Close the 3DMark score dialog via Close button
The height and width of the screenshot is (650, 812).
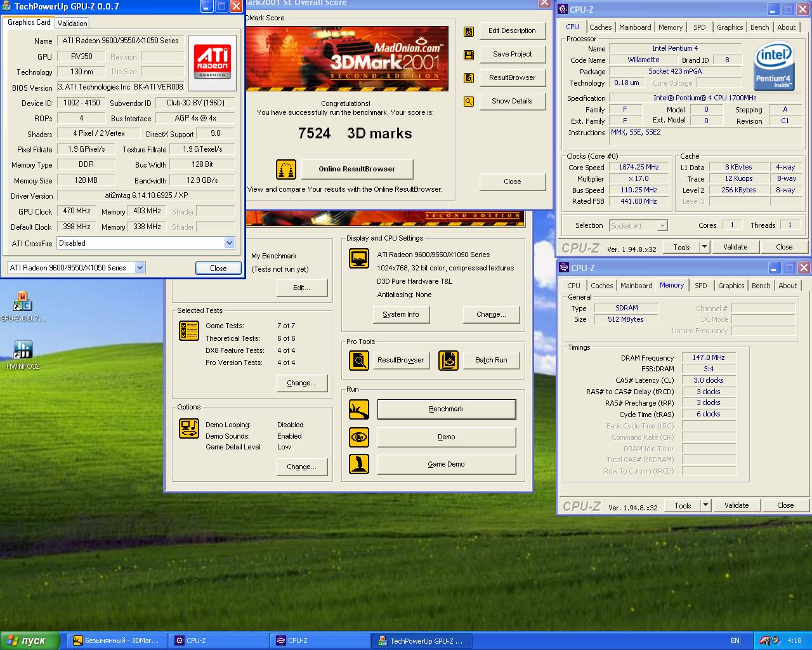tap(512, 182)
